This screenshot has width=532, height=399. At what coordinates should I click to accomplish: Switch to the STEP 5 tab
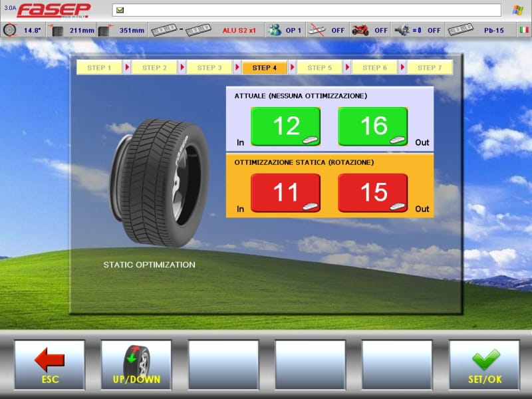click(320, 68)
